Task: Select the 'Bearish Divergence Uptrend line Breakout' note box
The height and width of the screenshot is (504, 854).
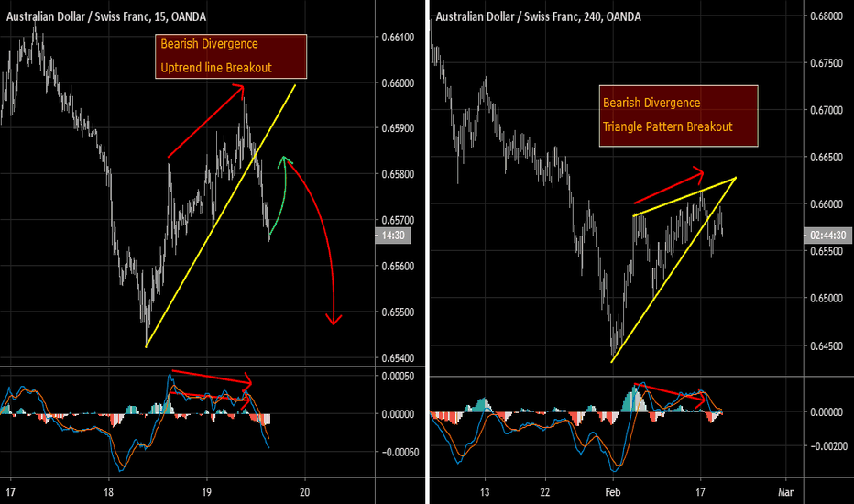Action: pyautogui.click(x=231, y=56)
